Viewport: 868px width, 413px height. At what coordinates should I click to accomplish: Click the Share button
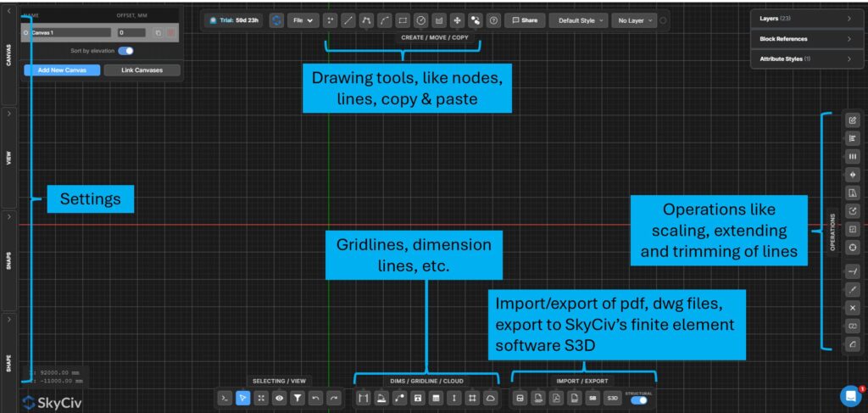click(525, 20)
